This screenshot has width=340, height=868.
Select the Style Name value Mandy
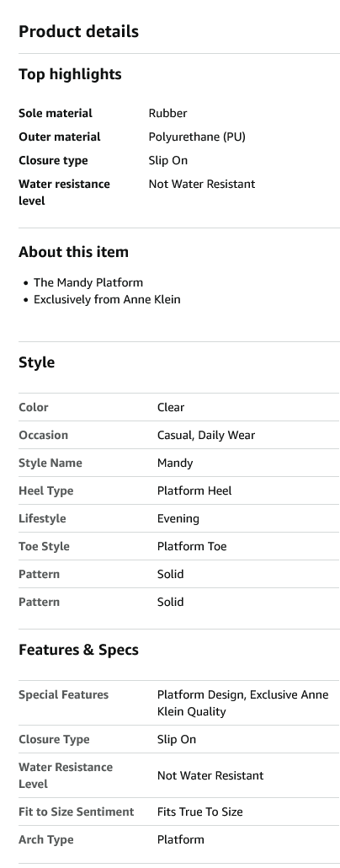click(175, 463)
